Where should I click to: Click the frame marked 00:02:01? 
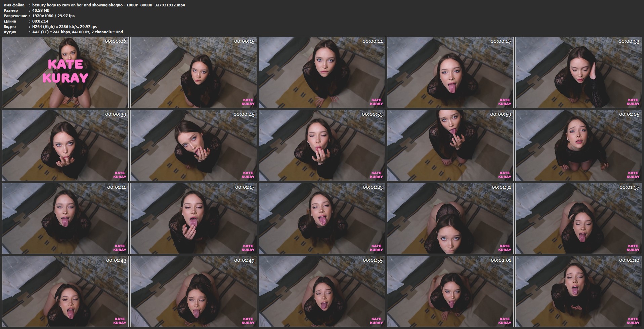tap(450, 291)
